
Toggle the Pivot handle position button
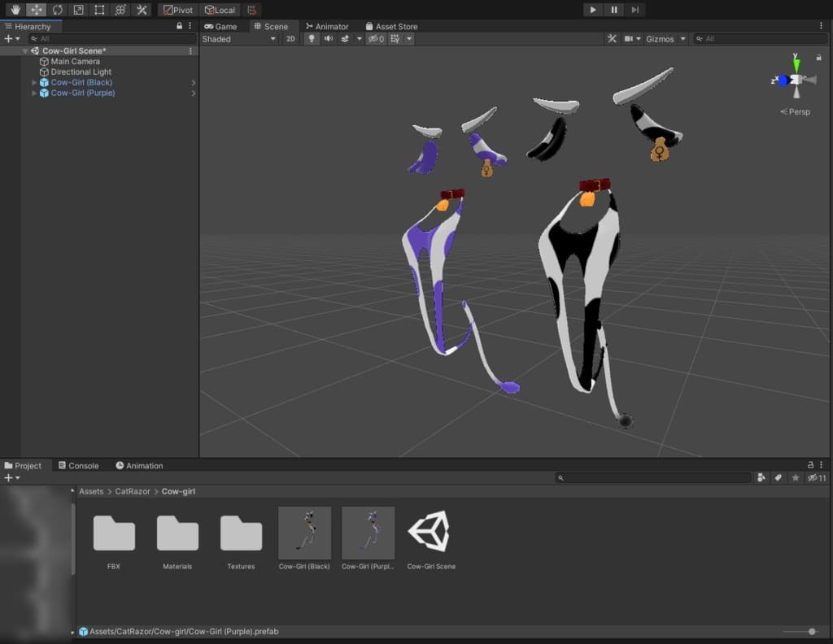[177, 10]
